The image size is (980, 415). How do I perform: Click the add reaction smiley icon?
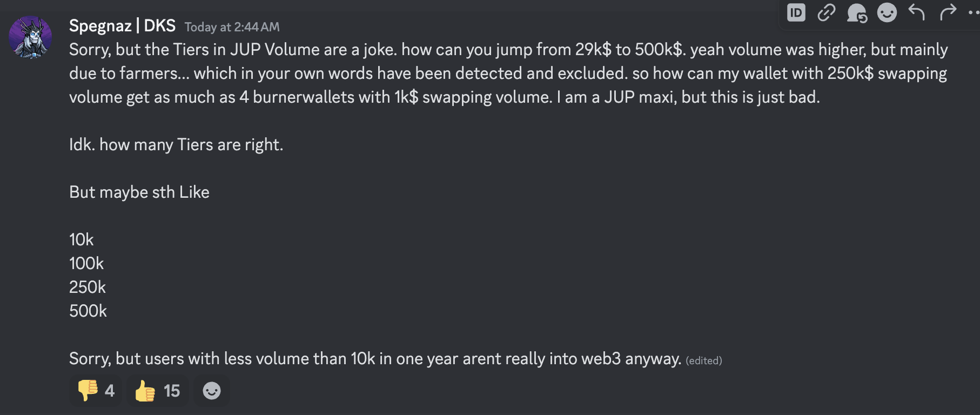coord(887,13)
